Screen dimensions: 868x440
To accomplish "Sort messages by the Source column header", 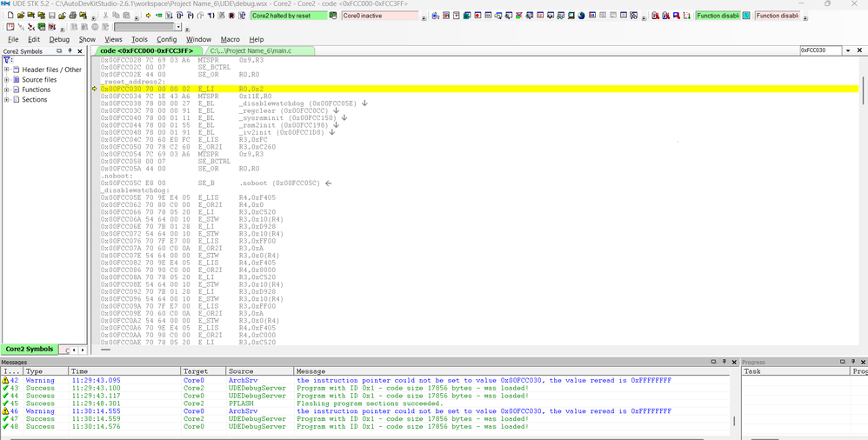I will point(259,370).
